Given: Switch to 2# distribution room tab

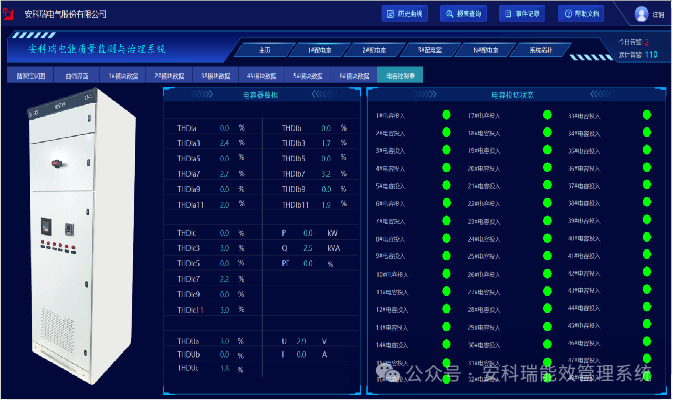Looking at the screenshot, I should tap(374, 50).
